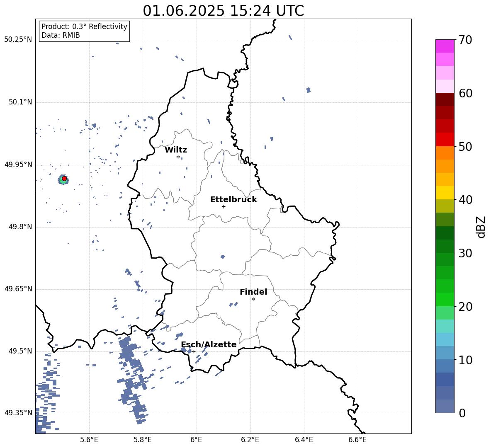
Task: Click the dBZ colorbar label
Action: coord(481,227)
